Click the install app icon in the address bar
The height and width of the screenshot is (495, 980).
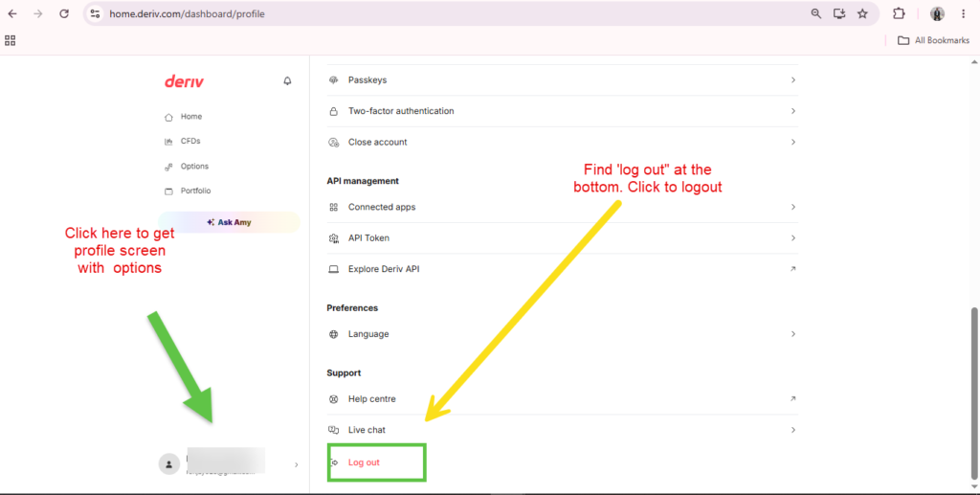click(x=839, y=13)
